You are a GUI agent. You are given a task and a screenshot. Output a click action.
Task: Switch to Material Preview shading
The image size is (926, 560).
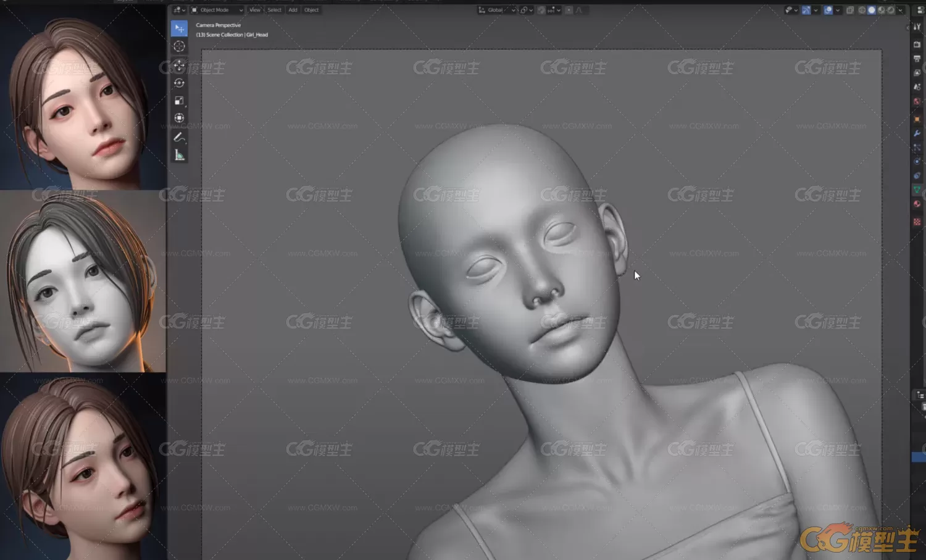coord(882,10)
